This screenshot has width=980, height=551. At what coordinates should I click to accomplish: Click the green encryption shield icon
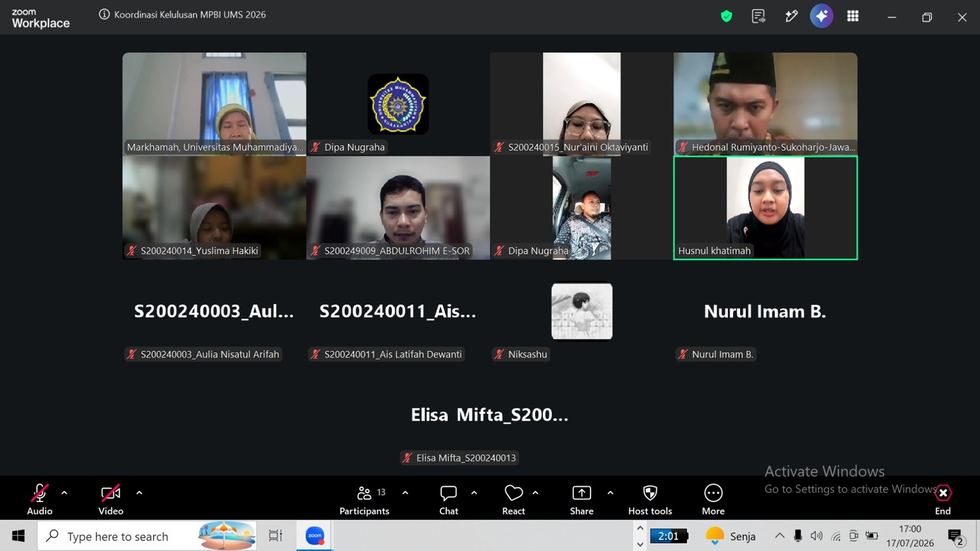[x=727, y=16]
